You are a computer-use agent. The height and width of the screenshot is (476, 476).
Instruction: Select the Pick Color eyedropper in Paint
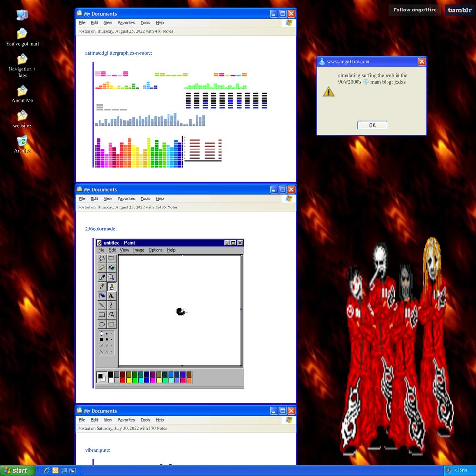pyautogui.click(x=102, y=277)
